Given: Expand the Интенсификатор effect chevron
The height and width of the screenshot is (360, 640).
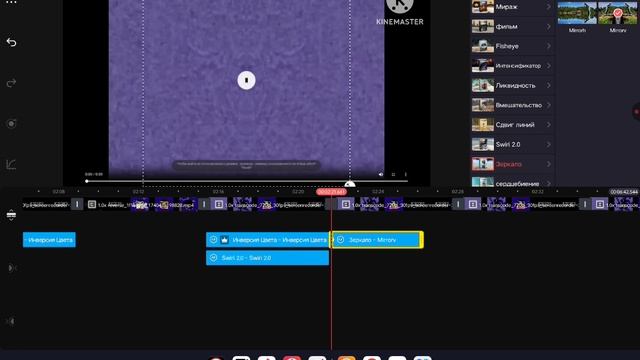Looking at the screenshot, I should point(549,66).
